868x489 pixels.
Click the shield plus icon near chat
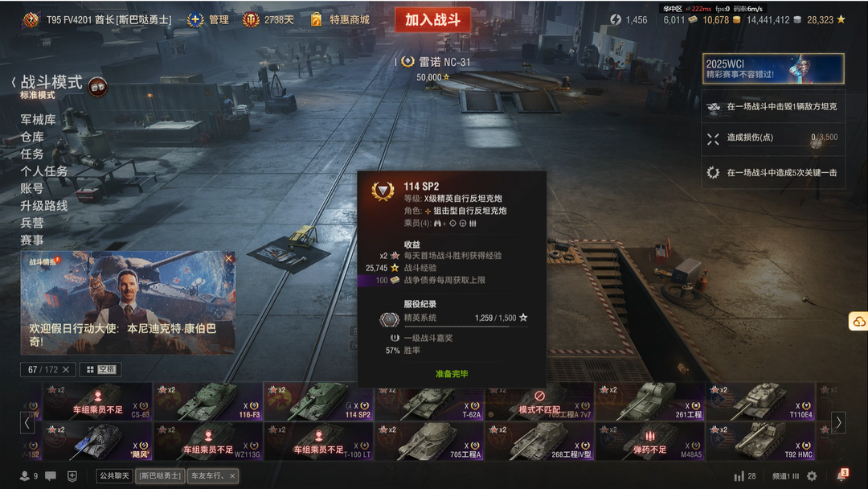coord(72,475)
